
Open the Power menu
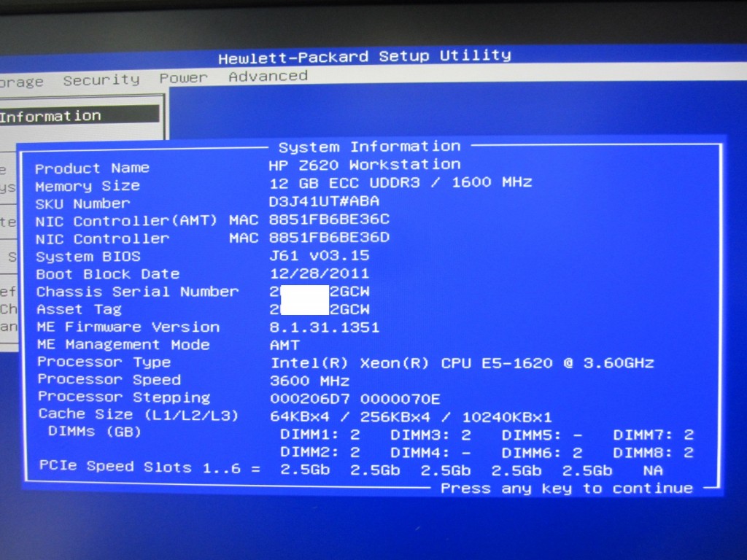coord(183,77)
